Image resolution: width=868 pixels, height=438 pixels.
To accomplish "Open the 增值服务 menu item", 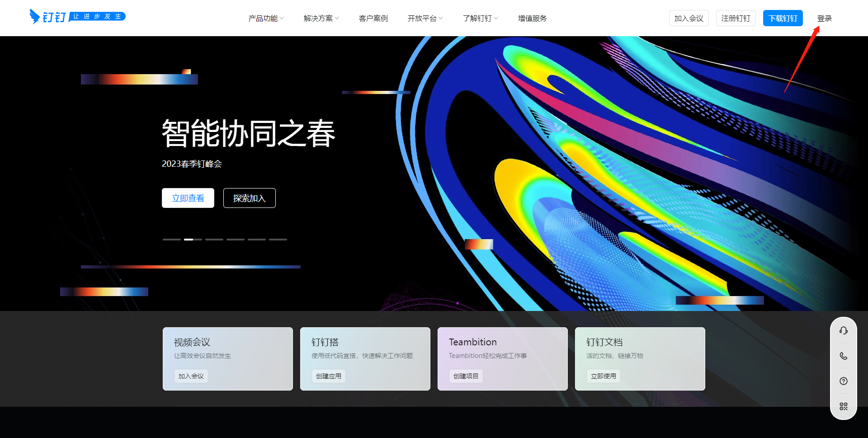I will click(532, 19).
